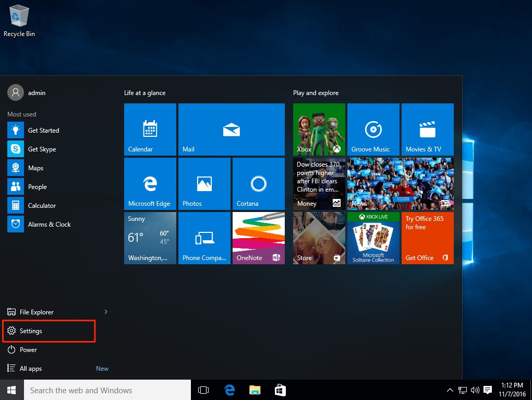
Task: Click the Store icon on taskbar
Action: pos(280,390)
